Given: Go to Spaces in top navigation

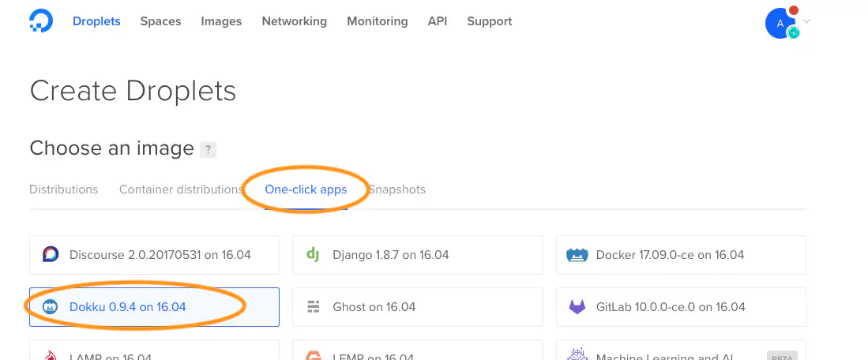Looking at the screenshot, I should (x=160, y=21).
